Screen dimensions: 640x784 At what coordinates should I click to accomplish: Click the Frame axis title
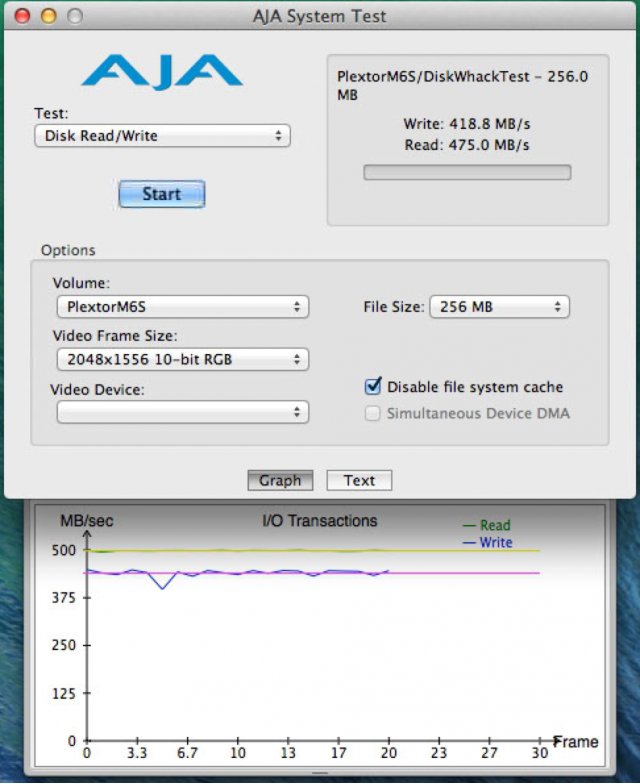(576, 742)
